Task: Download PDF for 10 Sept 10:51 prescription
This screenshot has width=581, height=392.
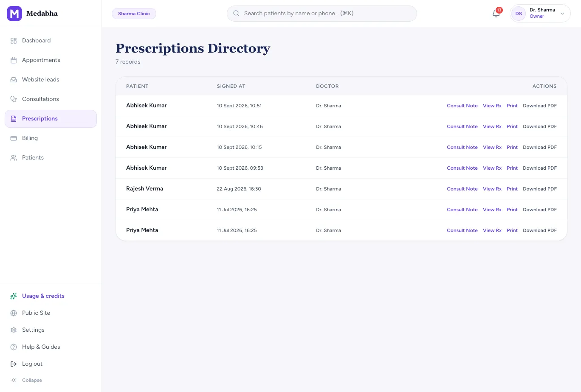Action: coord(540,106)
